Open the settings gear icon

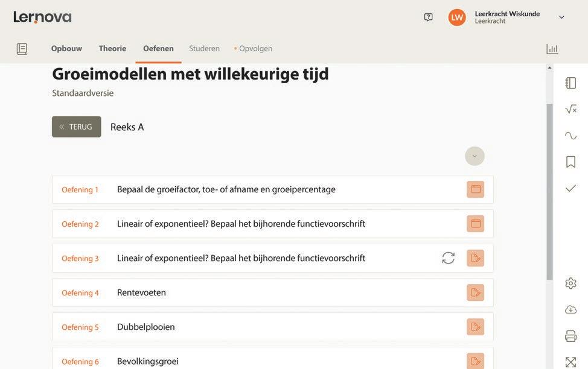[570, 283]
